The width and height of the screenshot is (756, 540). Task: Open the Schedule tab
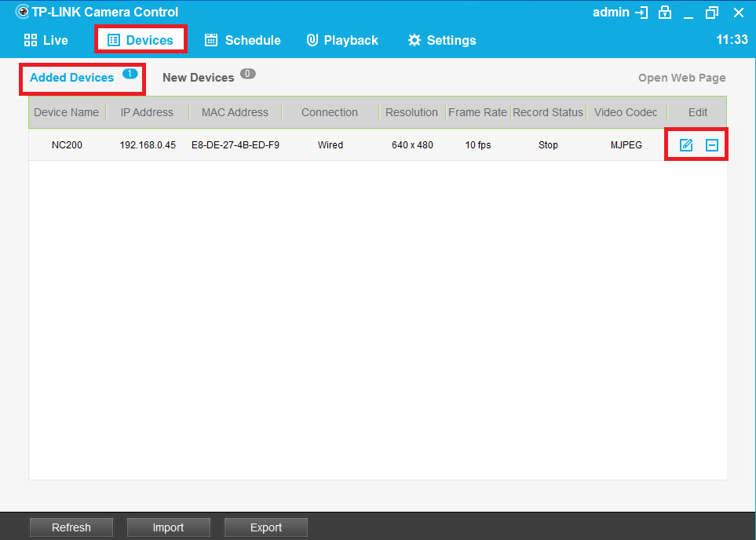243,40
